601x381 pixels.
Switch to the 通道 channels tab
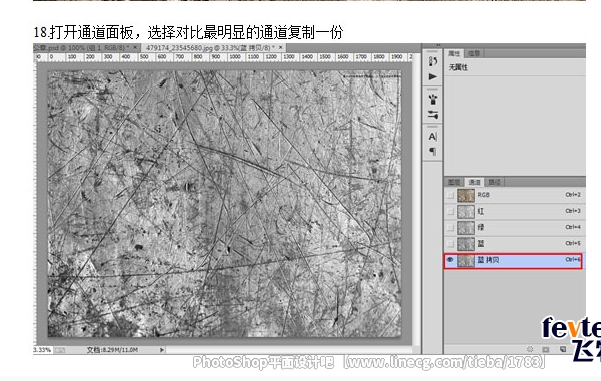474,182
